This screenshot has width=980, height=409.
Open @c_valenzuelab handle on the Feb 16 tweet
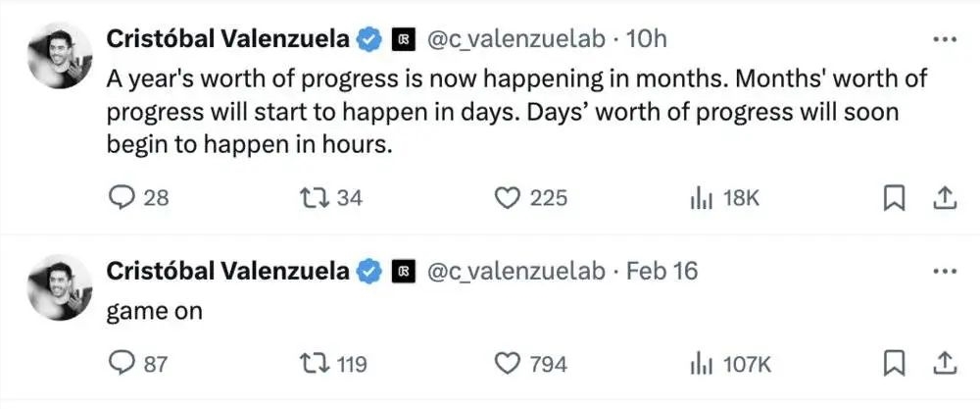tap(516, 272)
